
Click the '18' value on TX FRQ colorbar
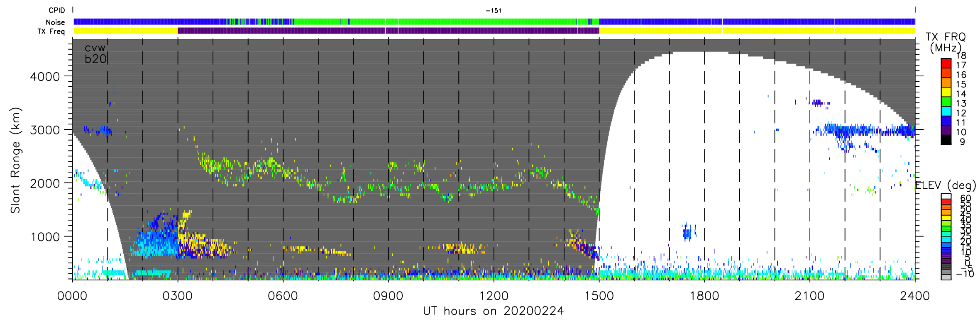click(x=961, y=56)
